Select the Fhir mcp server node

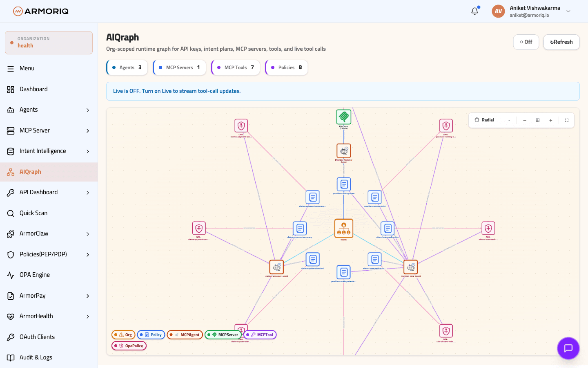tap(344, 117)
